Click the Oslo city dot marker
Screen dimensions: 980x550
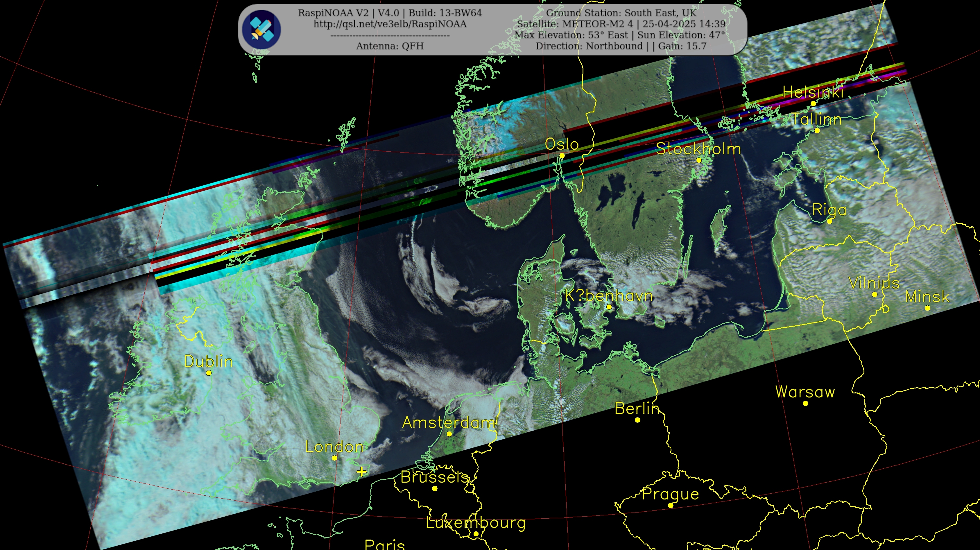click(562, 155)
